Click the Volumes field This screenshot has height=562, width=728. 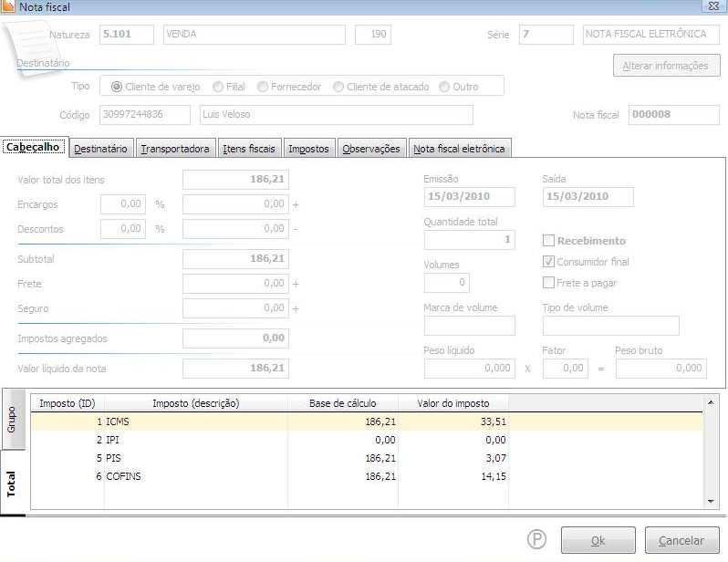point(447,283)
